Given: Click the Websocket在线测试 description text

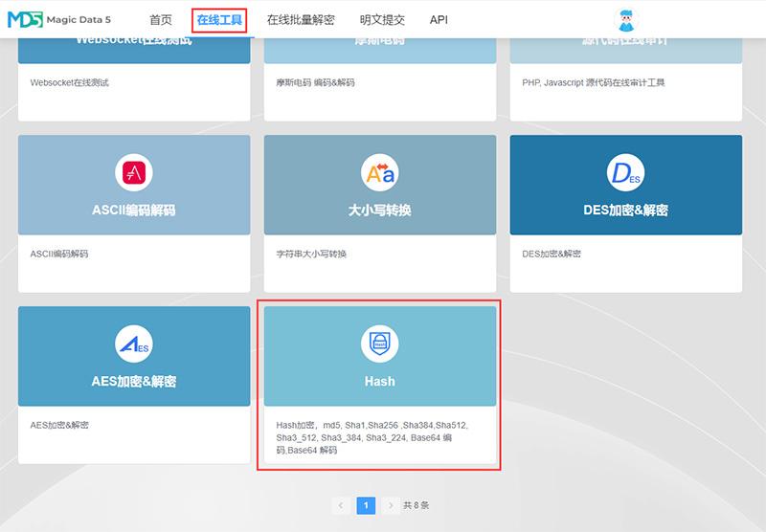Looking at the screenshot, I should click(x=69, y=82).
